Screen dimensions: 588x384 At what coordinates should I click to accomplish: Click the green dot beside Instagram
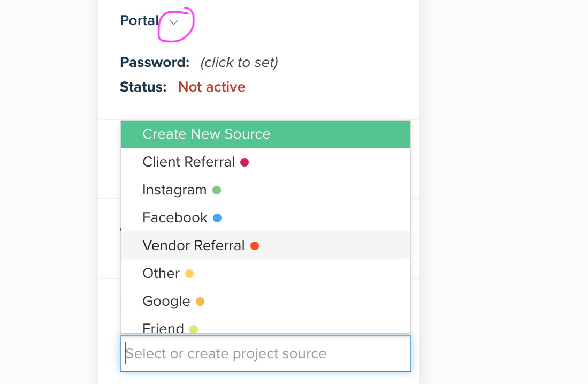(x=217, y=190)
